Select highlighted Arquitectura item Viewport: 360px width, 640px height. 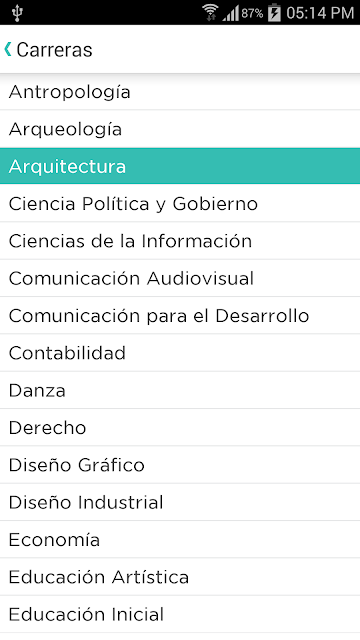tap(180, 166)
